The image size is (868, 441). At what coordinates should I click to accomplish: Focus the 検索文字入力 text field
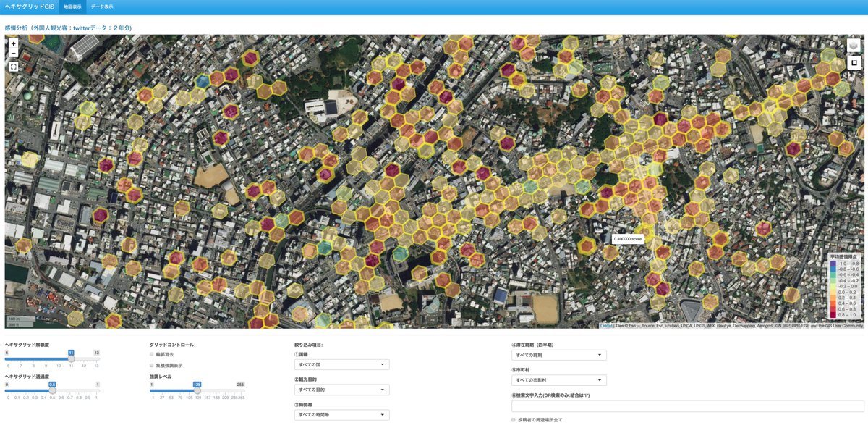[686, 406]
